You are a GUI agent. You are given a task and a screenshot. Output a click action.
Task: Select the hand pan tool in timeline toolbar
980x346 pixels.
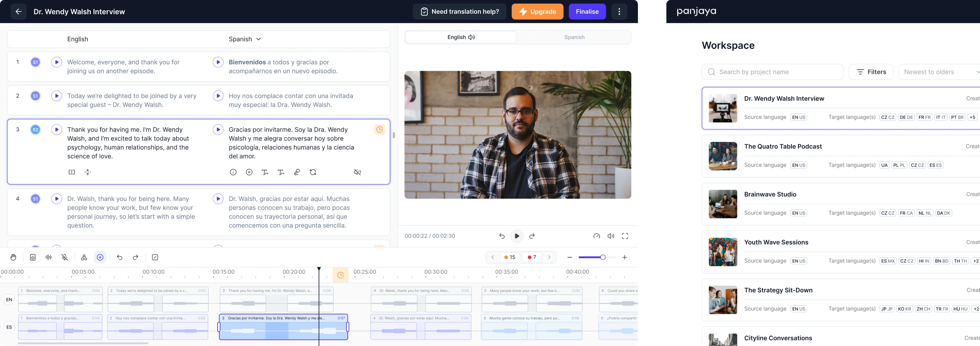point(13,257)
